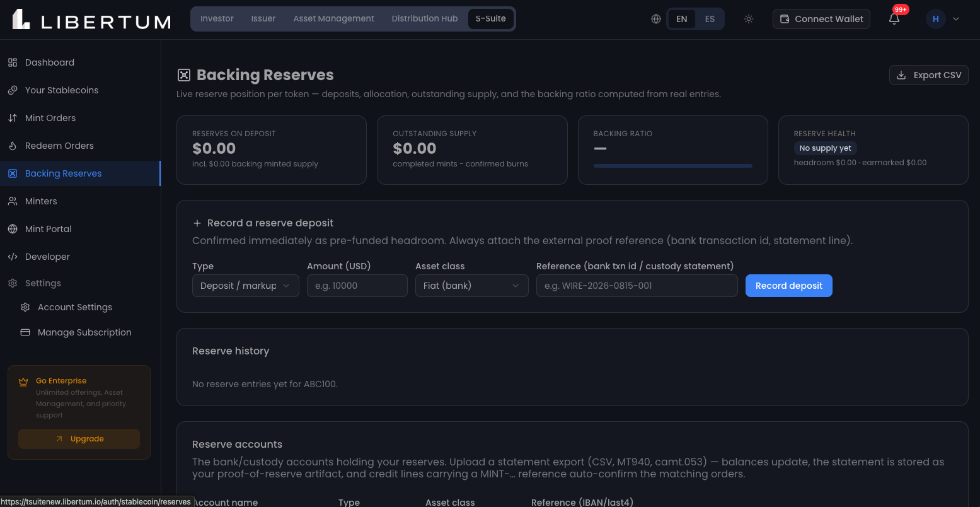Click the Reference bank txn id field
Screen dimensions: 980x507
tap(637, 286)
